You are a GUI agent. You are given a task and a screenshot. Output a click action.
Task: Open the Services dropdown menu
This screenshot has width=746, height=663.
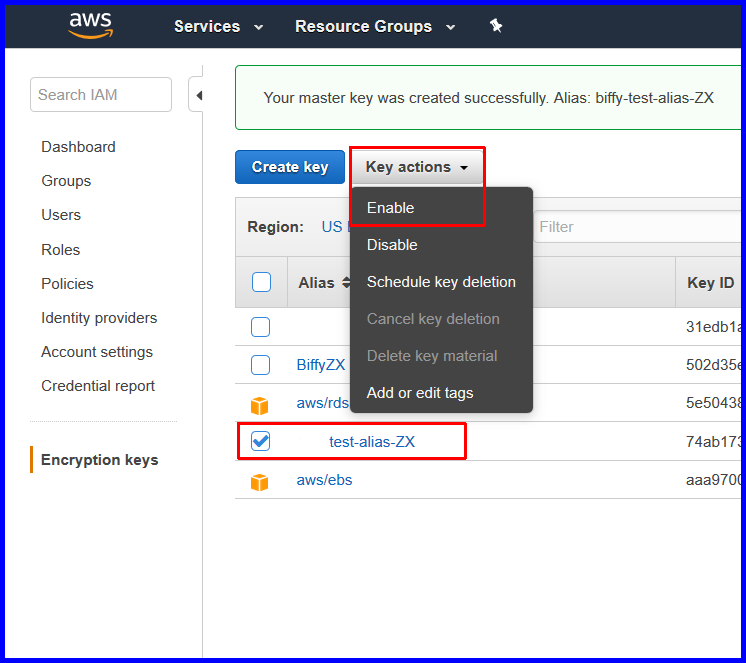click(218, 26)
